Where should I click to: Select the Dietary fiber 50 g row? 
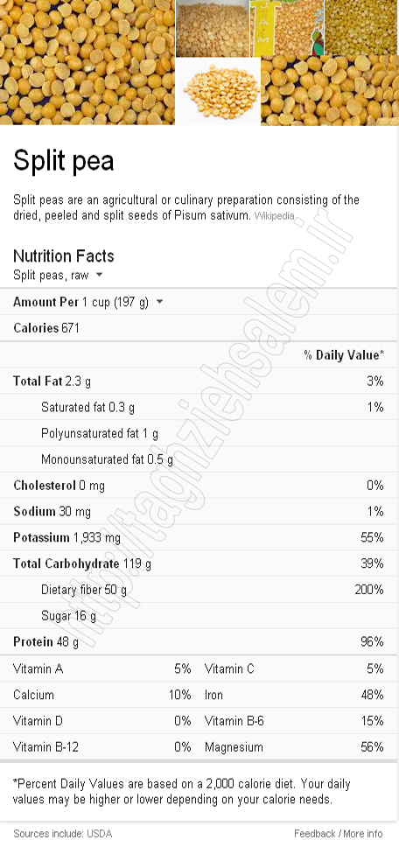click(199, 590)
